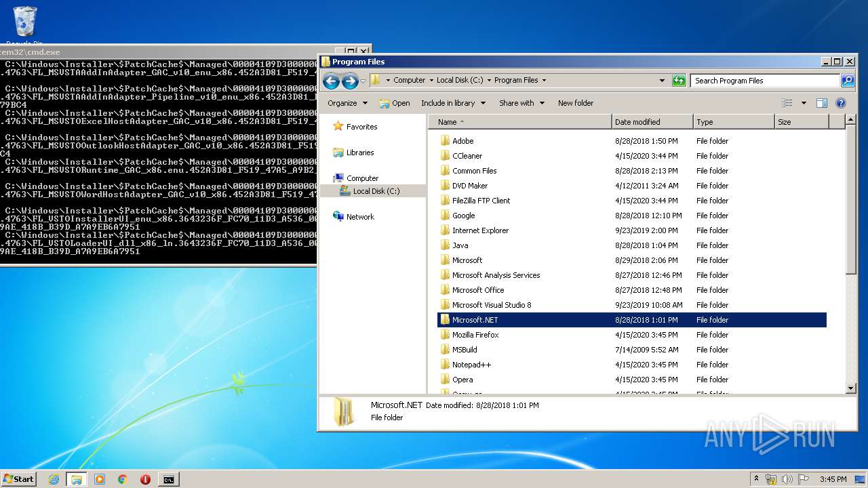
Task: Select the Common Files row
Action: click(x=632, y=171)
